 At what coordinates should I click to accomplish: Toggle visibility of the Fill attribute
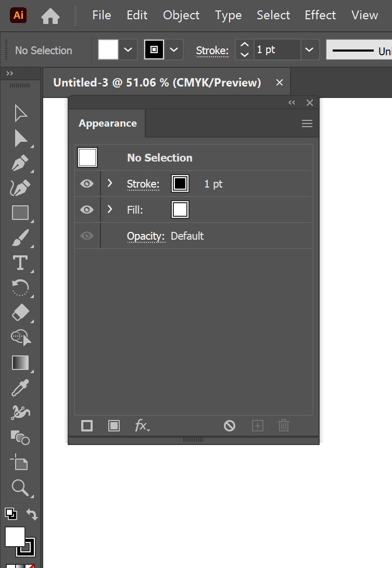pos(86,209)
